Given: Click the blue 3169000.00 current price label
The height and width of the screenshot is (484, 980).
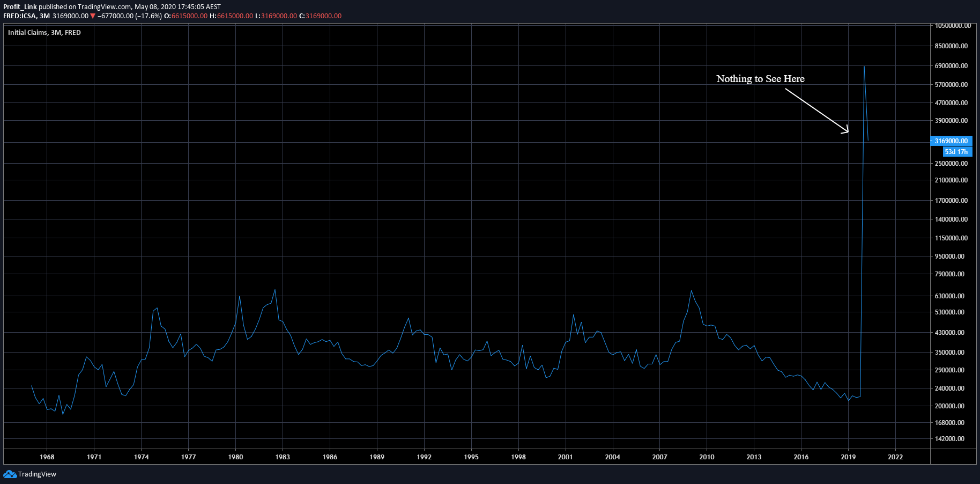Looking at the screenshot, I should 951,141.
